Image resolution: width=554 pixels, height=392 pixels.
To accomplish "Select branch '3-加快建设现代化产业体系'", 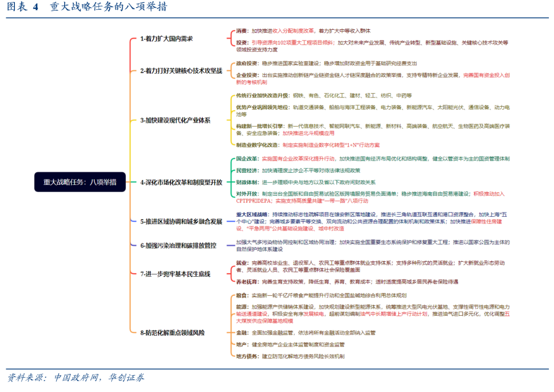I will coord(175,120).
